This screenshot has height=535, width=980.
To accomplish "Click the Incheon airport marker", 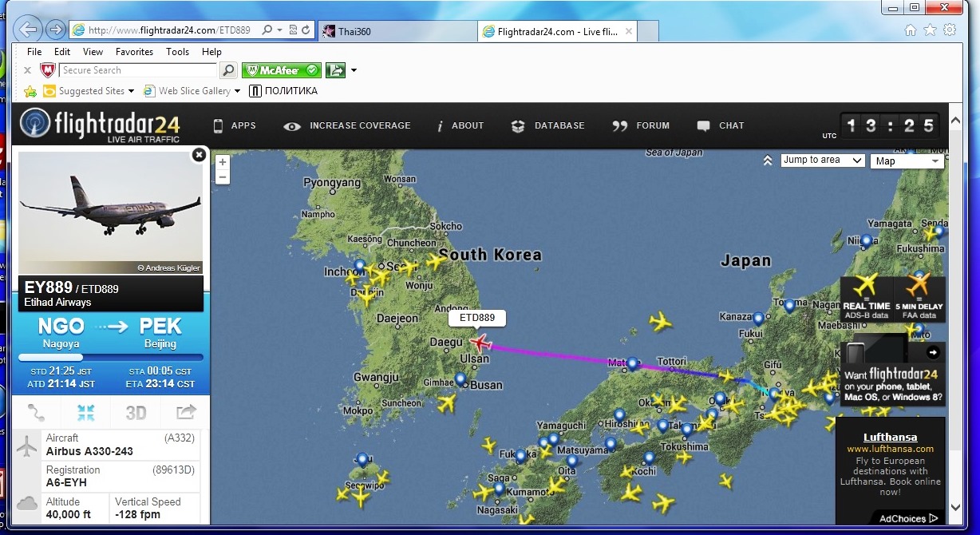I will point(360,266).
